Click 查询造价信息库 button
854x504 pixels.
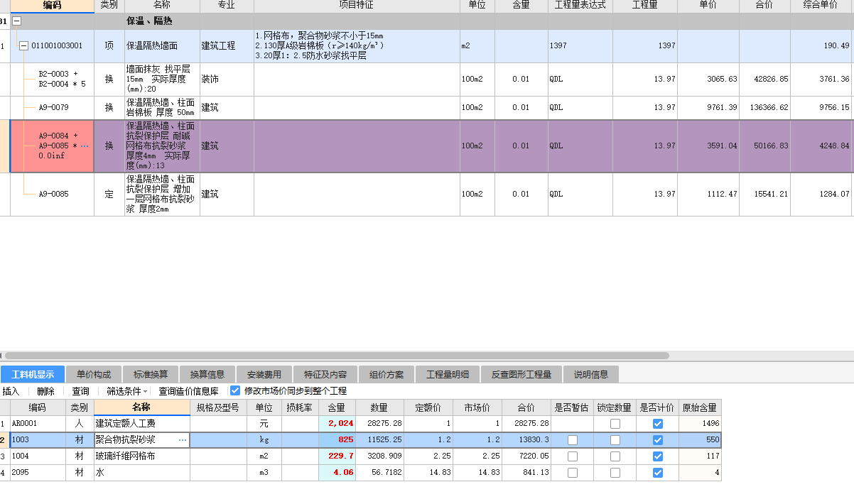coord(188,391)
